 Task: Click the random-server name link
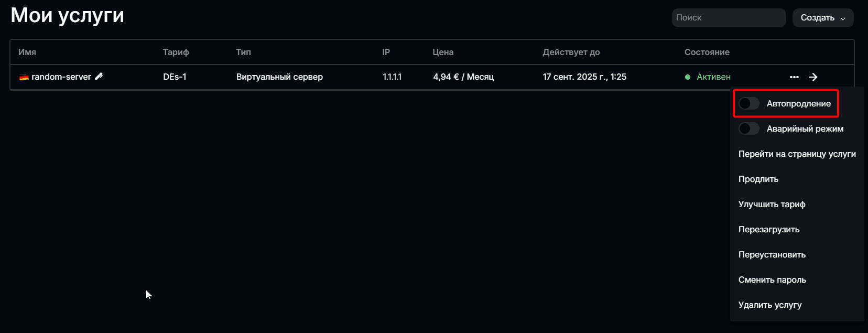pyautogui.click(x=61, y=77)
